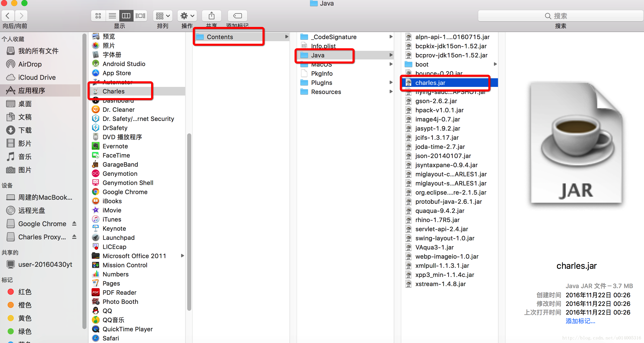Switch to Cover Flow view in the toolbar
The image size is (644, 343).
(140, 16)
